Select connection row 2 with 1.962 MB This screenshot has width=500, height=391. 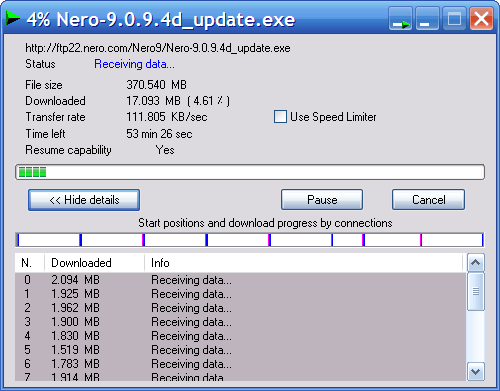point(240,308)
